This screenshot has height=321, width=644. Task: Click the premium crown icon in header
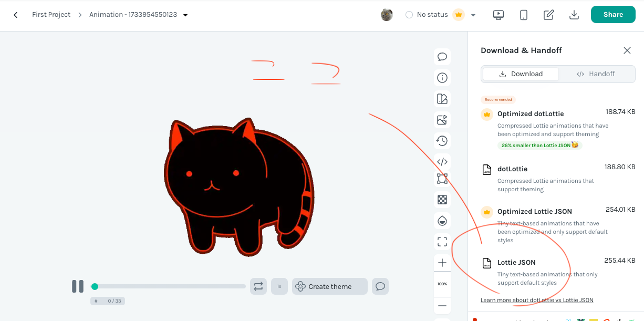pos(459,15)
